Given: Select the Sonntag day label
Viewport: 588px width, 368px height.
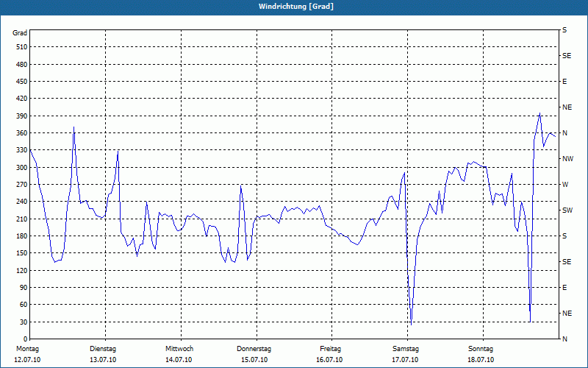Looking at the screenshot, I should click(481, 349).
